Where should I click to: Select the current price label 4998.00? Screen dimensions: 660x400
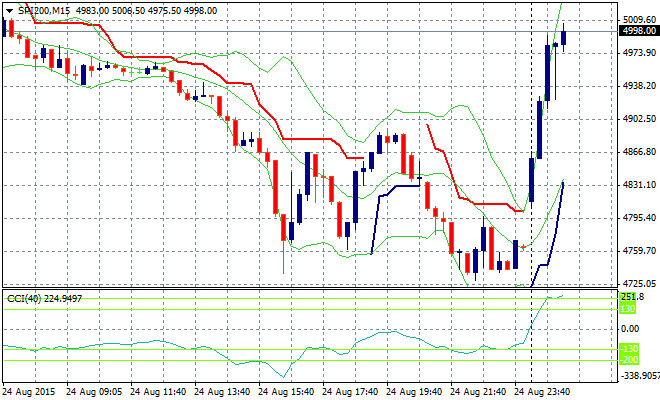639,31
